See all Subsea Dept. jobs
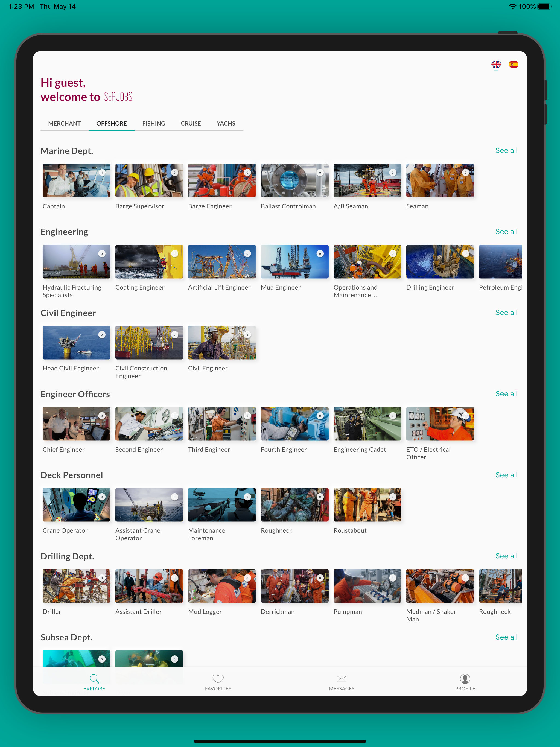This screenshot has height=747, width=560. tap(506, 637)
